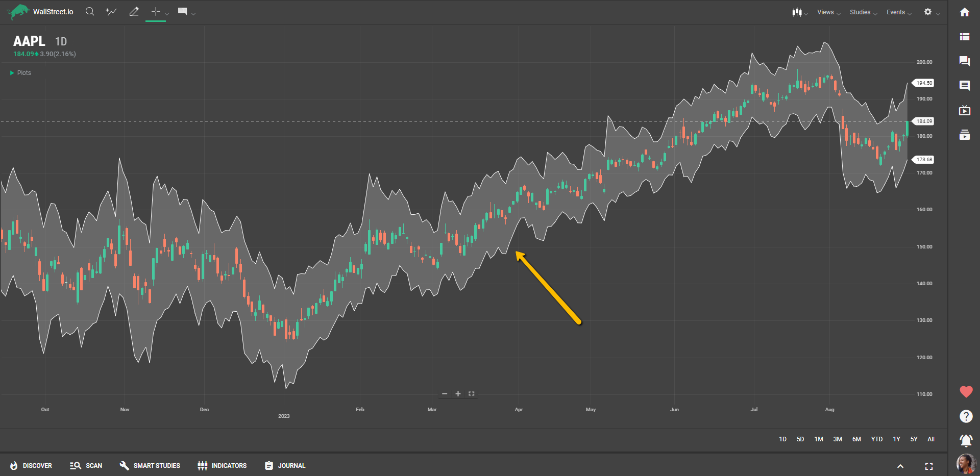Open the compare symbols icon
980x476 pixels.
[x=111, y=12]
